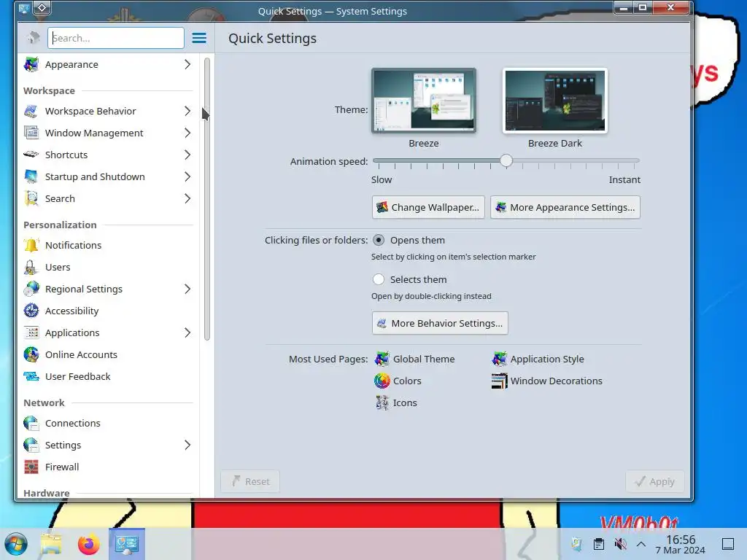747x560 pixels.
Task: Click the Startup and Shutdown icon
Action: pos(31,176)
